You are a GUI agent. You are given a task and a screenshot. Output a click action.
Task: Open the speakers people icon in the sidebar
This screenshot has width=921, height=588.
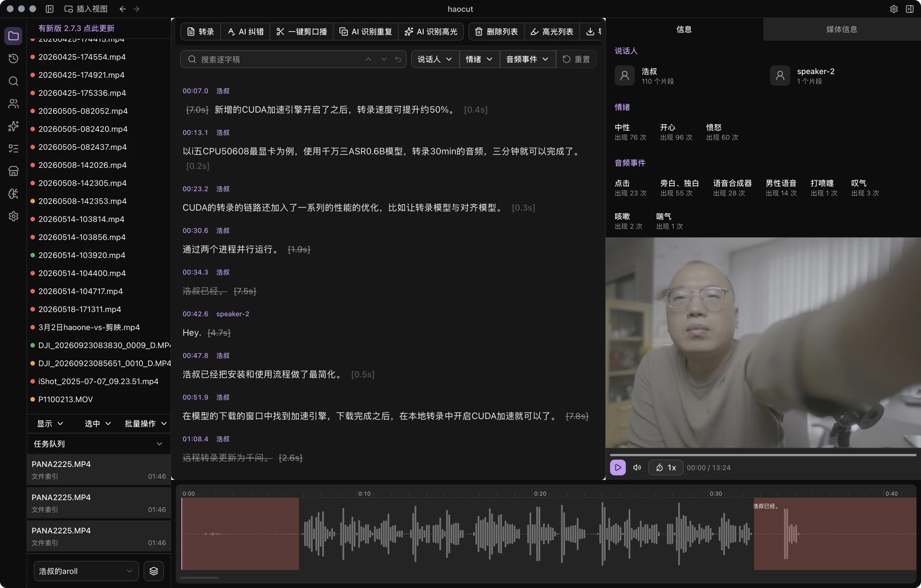[13, 103]
